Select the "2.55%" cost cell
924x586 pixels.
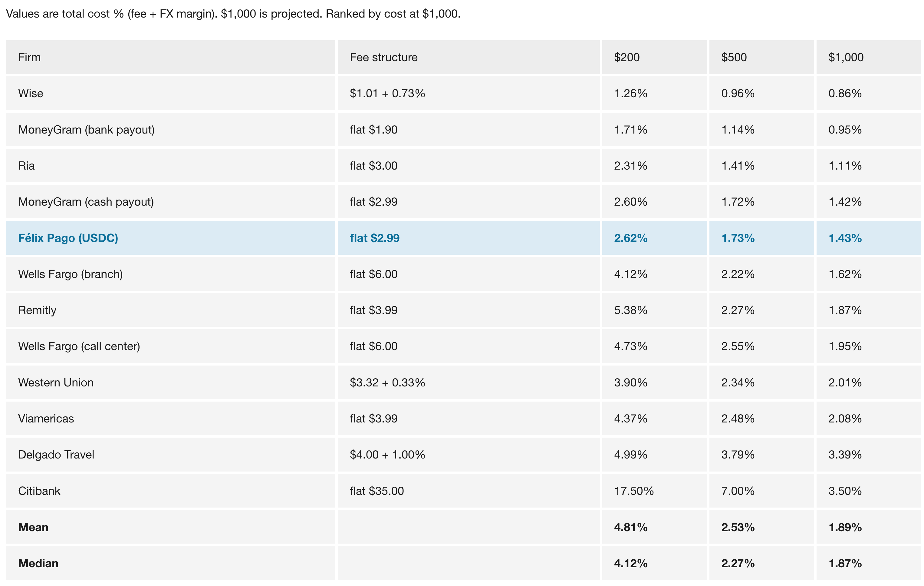point(761,346)
